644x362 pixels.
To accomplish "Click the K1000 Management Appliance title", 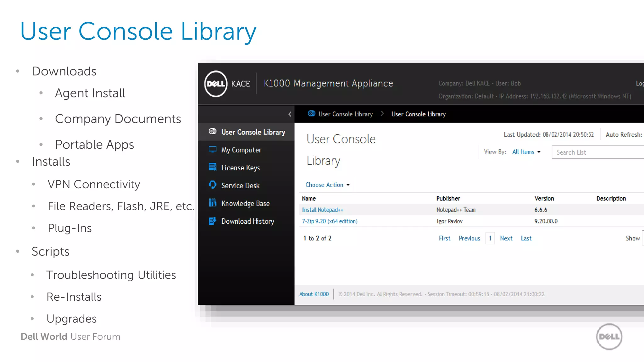I will pos(328,83).
